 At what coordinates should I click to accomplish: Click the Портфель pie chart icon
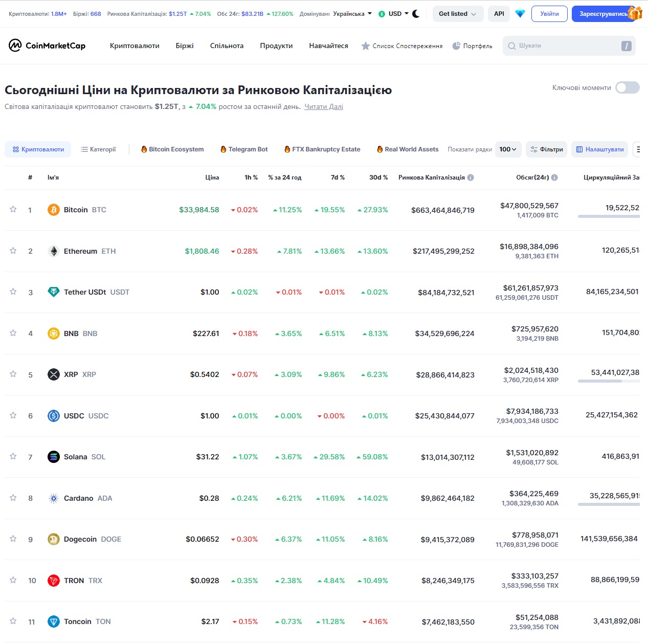tap(456, 46)
